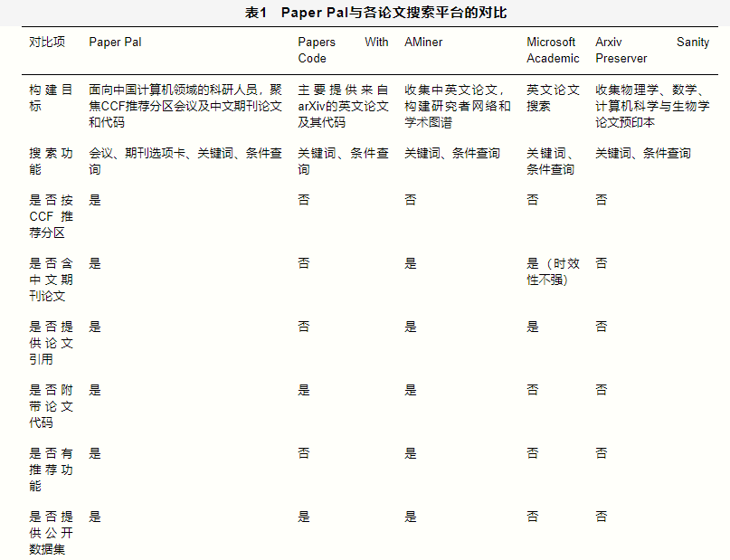Click Paper Pal's 构建目标 description about CCF推荐分区

click(185, 106)
